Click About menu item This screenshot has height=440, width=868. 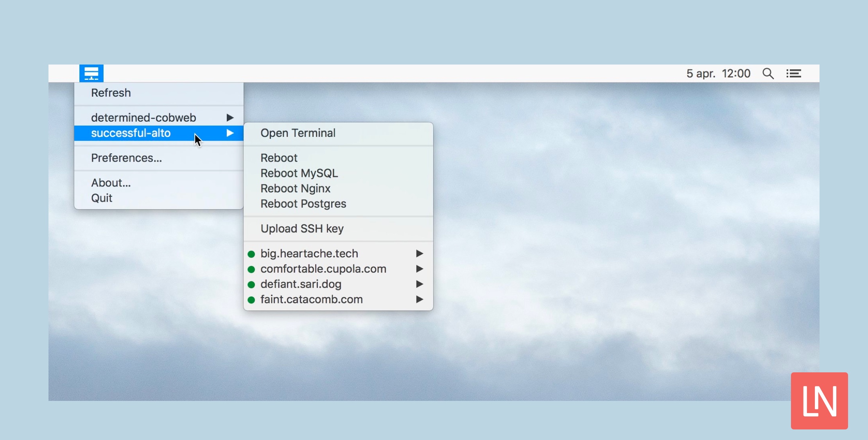point(111,182)
